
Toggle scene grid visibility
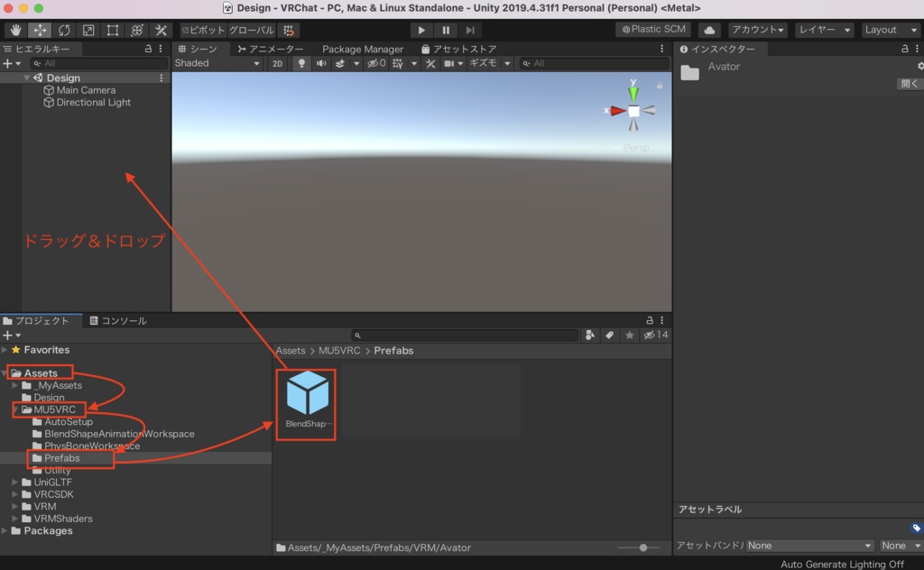click(398, 64)
